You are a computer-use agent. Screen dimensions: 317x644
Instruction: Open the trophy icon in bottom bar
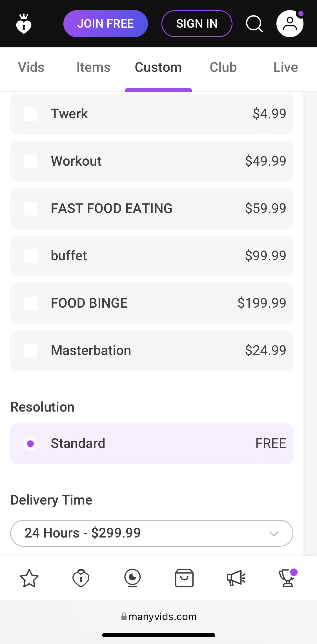tap(287, 578)
